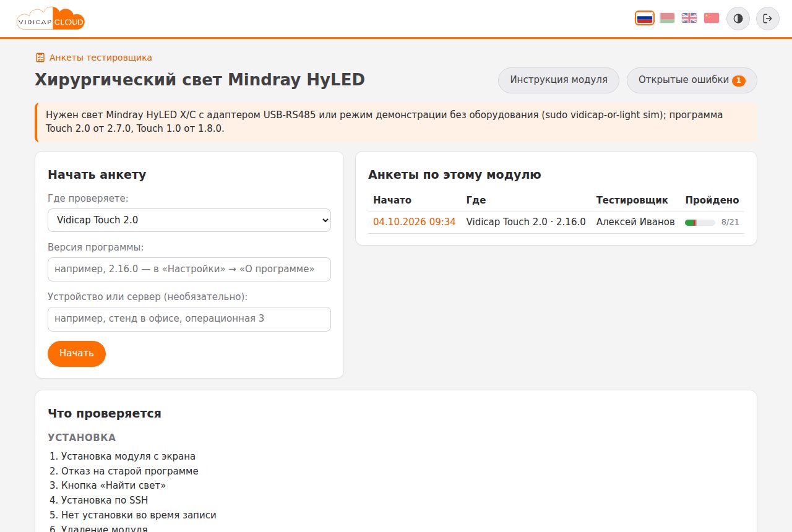The width and height of the screenshot is (792, 532).
Task: Open «Открытые ошибки» list
Action: tap(692, 80)
